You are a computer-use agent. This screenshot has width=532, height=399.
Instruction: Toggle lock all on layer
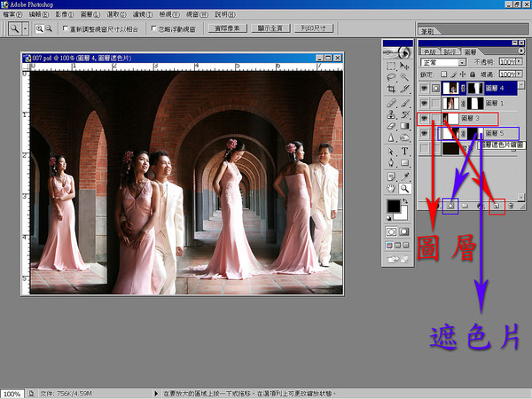pyautogui.click(x=473, y=74)
